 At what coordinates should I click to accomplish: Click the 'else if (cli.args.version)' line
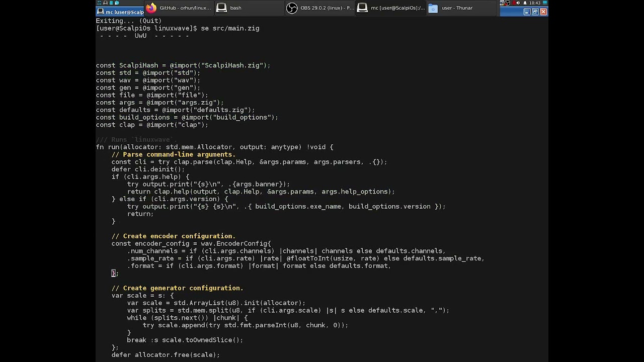tap(170, 199)
